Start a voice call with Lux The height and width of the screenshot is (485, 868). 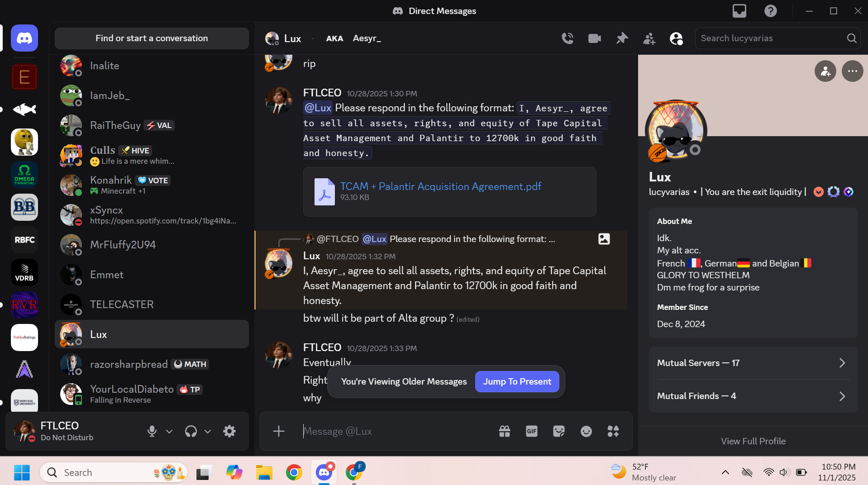568,38
